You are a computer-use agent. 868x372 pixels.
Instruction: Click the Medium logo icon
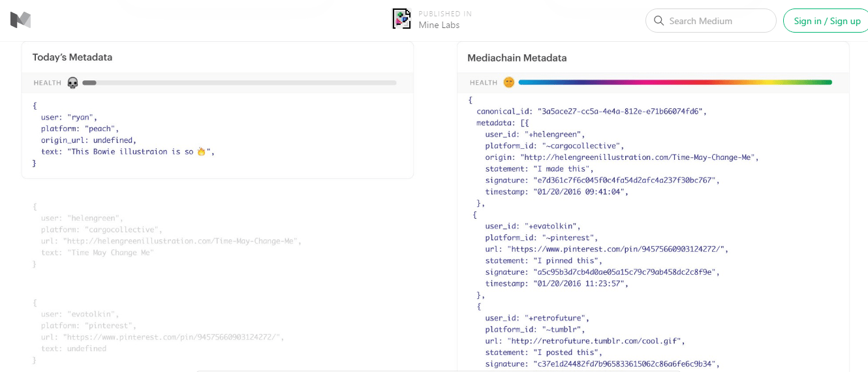(x=20, y=20)
